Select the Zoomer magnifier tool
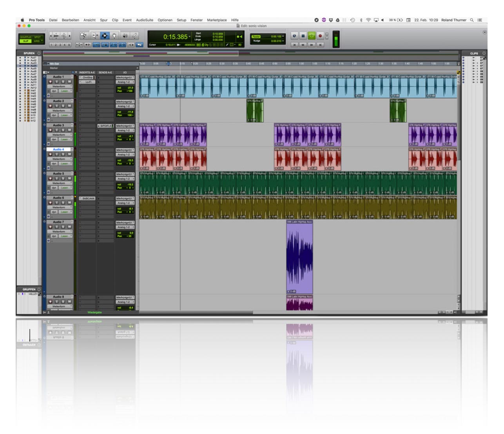504x434 pixels. tap(83, 36)
